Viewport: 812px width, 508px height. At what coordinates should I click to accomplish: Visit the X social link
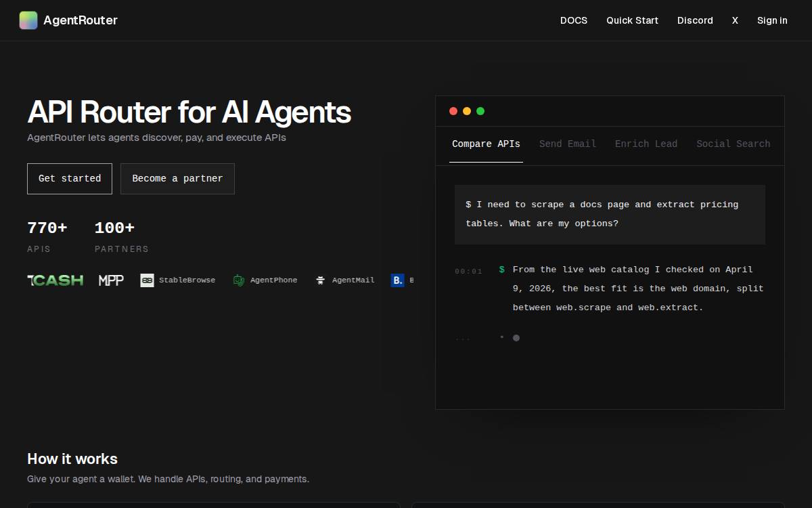[735, 20]
